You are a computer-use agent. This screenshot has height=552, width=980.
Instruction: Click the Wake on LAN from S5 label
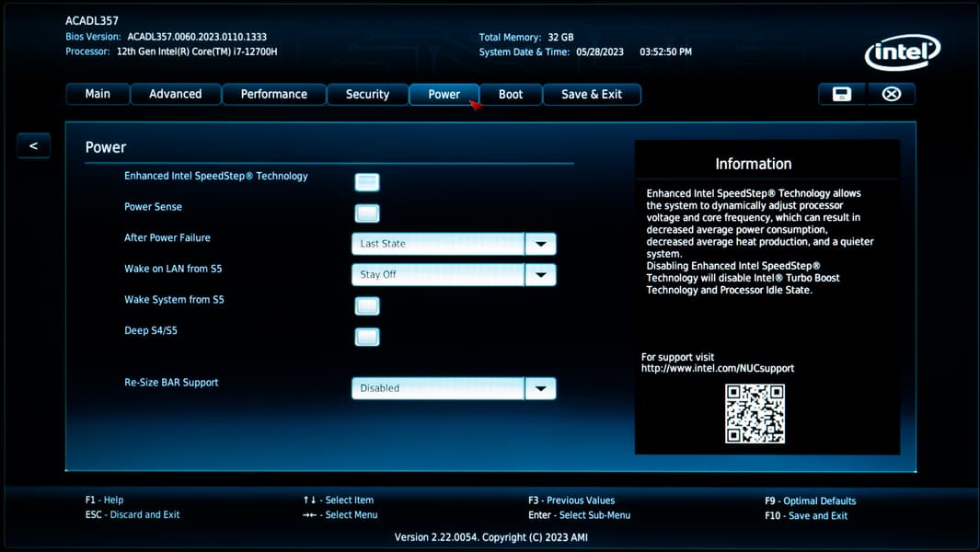[x=173, y=269]
